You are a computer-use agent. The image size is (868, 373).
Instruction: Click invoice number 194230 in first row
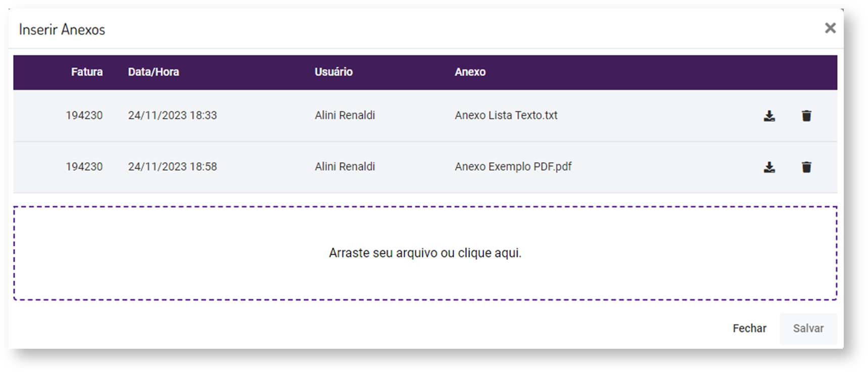pyautogui.click(x=84, y=116)
